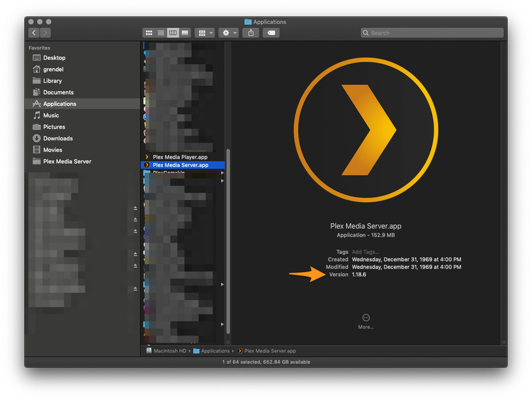Screen dimensions: 532x400
Task: Open the grendel home folder
Action: 82,69
